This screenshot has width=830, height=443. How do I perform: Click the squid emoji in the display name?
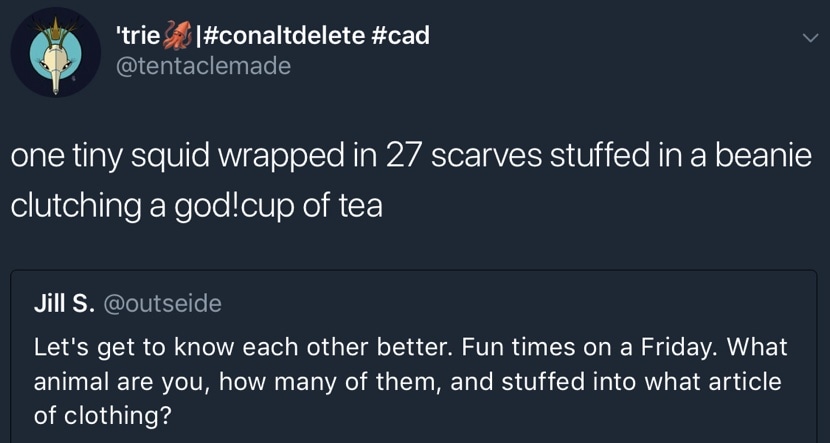click(177, 36)
